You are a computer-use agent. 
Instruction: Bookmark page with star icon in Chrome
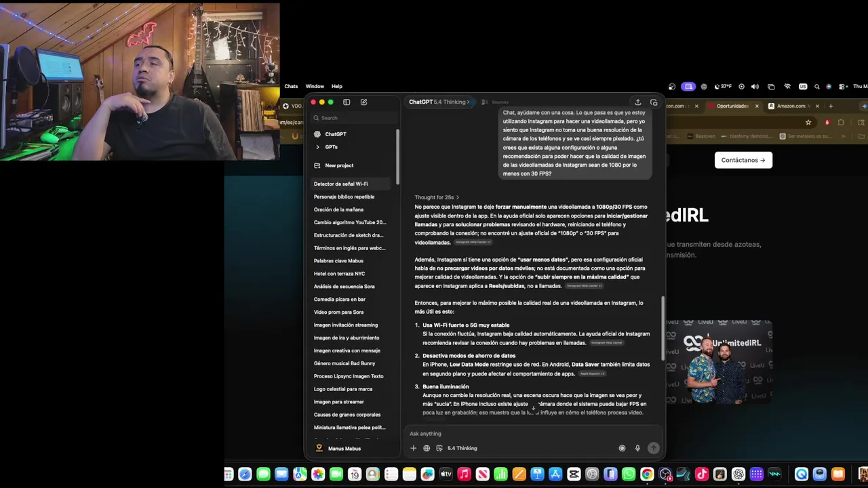[808, 123]
